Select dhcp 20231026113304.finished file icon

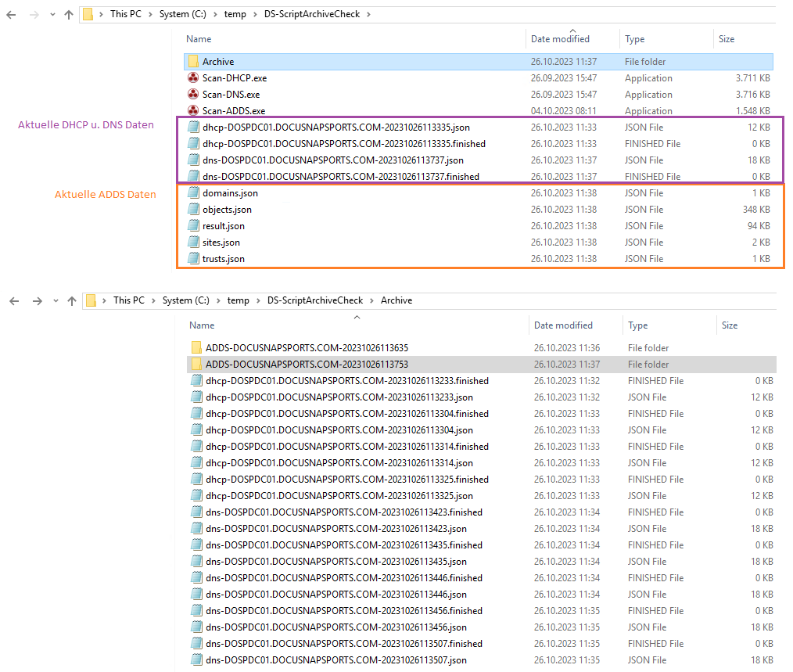(196, 413)
